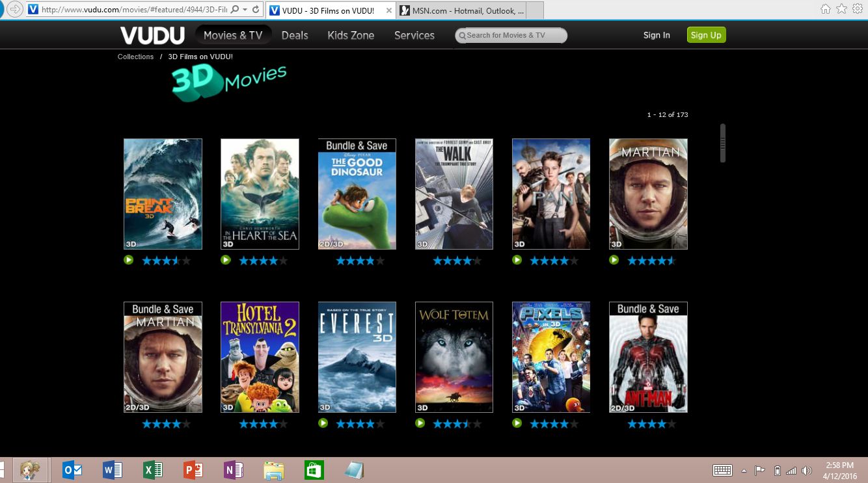The width and height of the screenshot is (868, 483).
Task: Open the Movies & TV menu
Action: point(233,35)
